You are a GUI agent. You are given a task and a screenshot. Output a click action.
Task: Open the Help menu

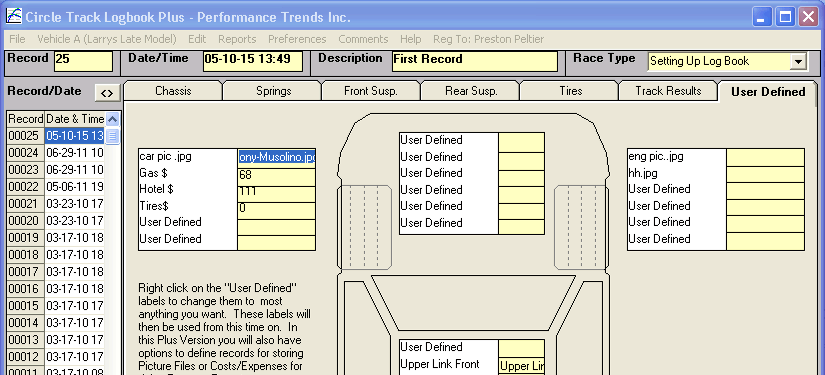(410, 39)
